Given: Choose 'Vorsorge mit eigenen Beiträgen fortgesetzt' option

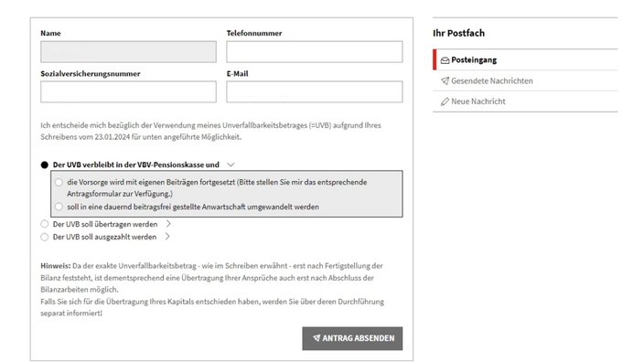Looking at the screenshot, I should 59,182.
